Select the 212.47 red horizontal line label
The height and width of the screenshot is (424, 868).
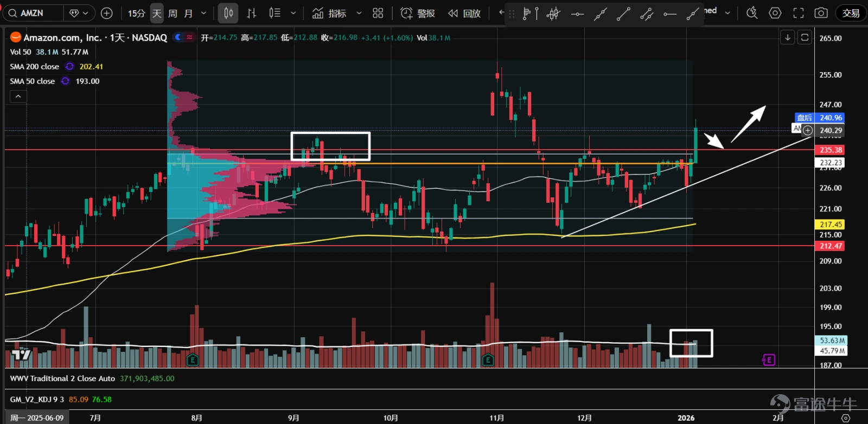(x=830, y=246)
